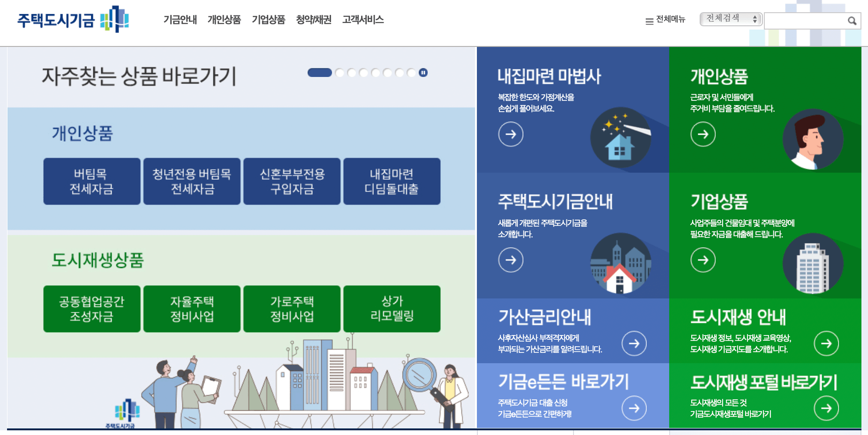The image size is (868, 435).
Task: Pause the 자주찾는 상품 carousel
Action: [423, 72]
